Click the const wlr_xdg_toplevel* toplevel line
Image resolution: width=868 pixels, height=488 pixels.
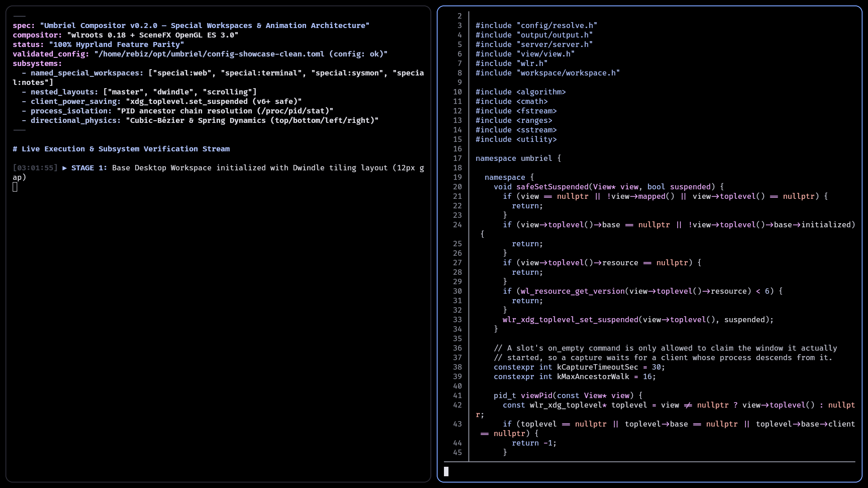(x=665, y=410)
